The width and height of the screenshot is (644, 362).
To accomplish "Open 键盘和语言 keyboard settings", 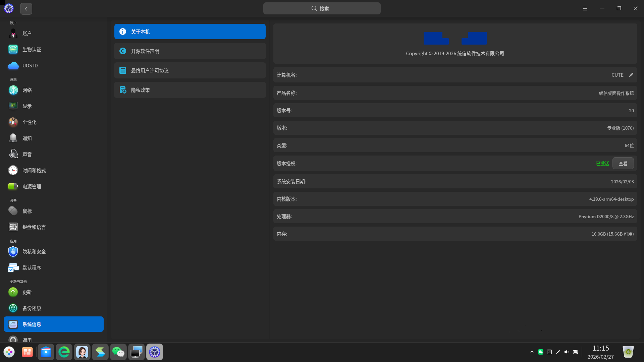I will (x=34, y=227).
